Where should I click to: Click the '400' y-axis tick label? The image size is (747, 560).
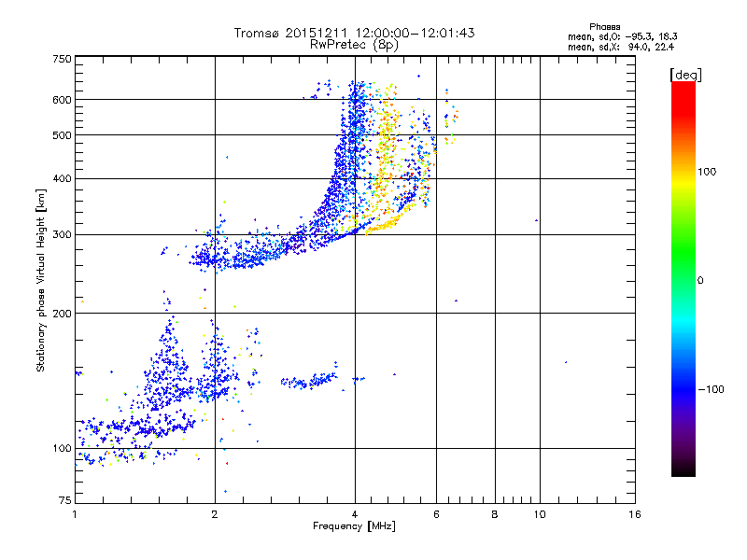(x=62, y=179)
